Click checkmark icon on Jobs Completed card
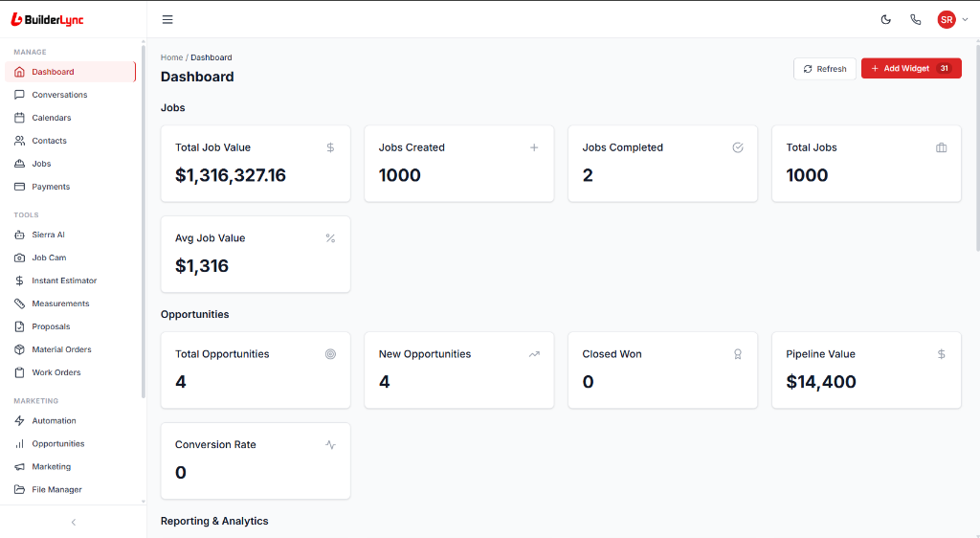Image resolution: width=980 pixels, height=538 pixels. click(738, 147)
